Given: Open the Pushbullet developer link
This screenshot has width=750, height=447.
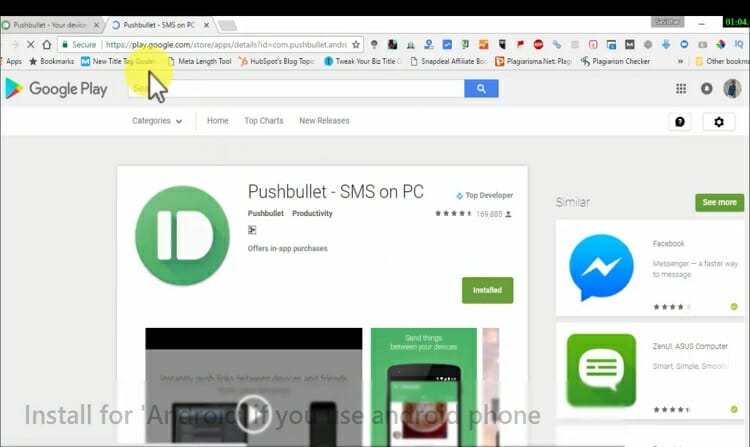Looking at the screenshot, I should click(x=265, y=213).
